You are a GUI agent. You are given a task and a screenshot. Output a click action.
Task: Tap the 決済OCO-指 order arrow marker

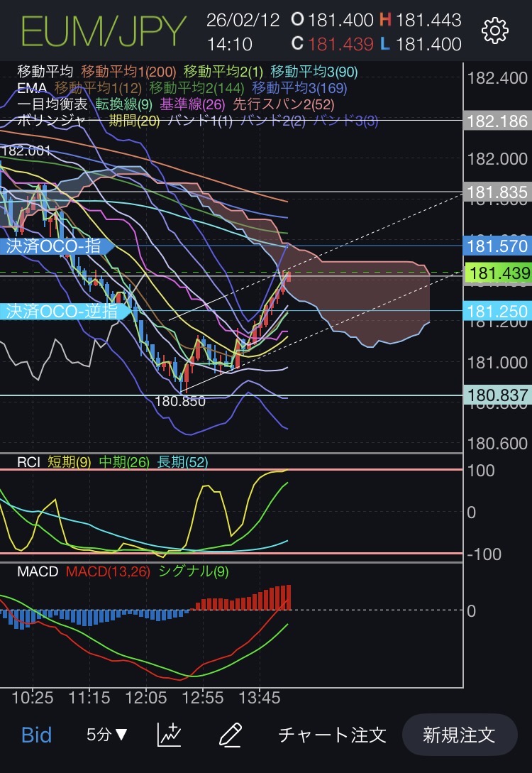coord(57,247)
